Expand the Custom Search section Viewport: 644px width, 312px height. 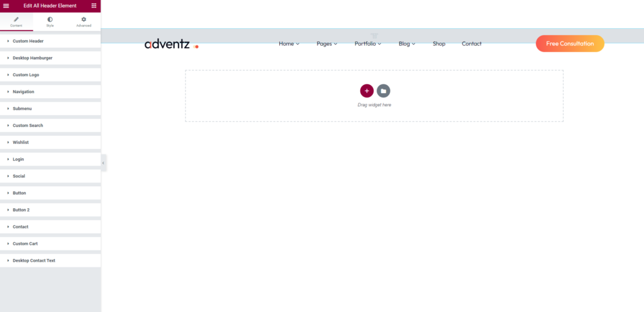(28, 126)
